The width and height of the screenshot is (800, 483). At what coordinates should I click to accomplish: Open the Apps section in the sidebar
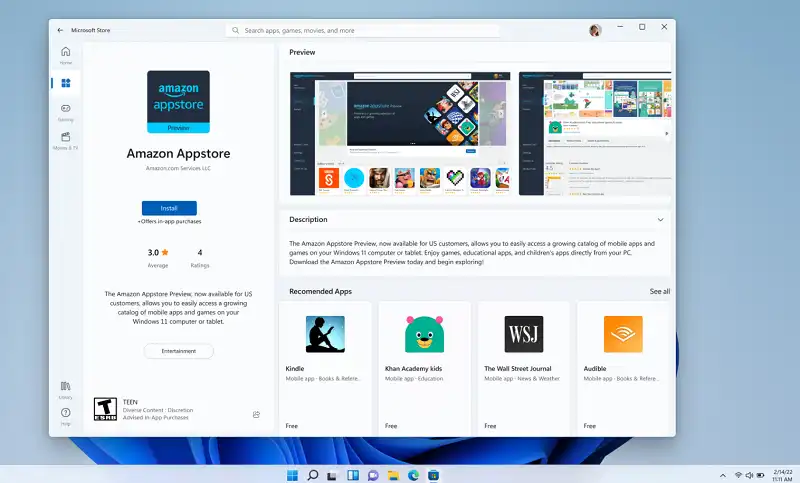65,84
